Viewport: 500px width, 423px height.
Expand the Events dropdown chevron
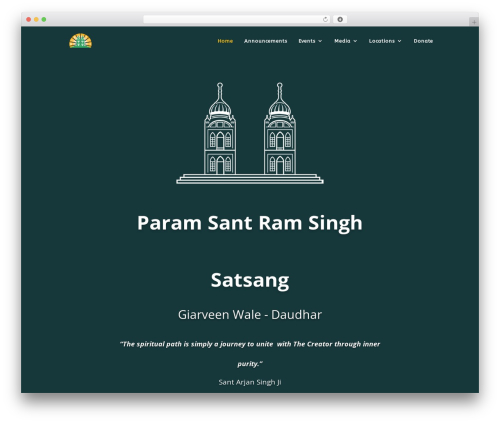click(320, 41)
